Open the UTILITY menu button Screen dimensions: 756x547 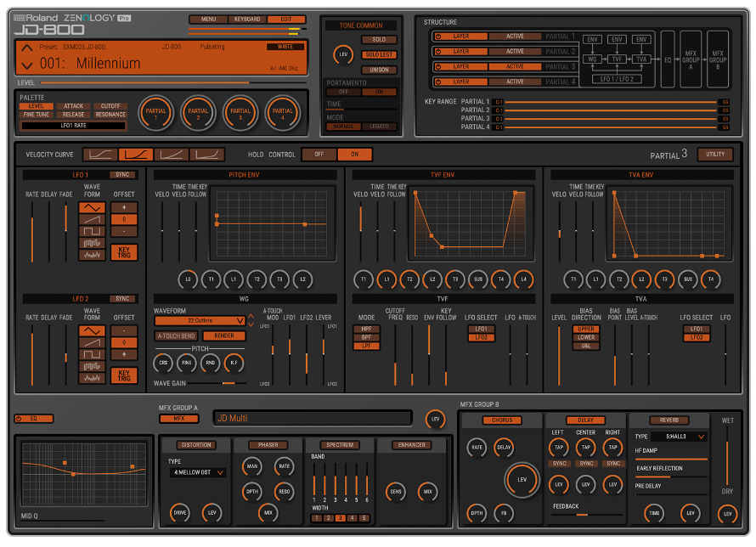[715, 155]
